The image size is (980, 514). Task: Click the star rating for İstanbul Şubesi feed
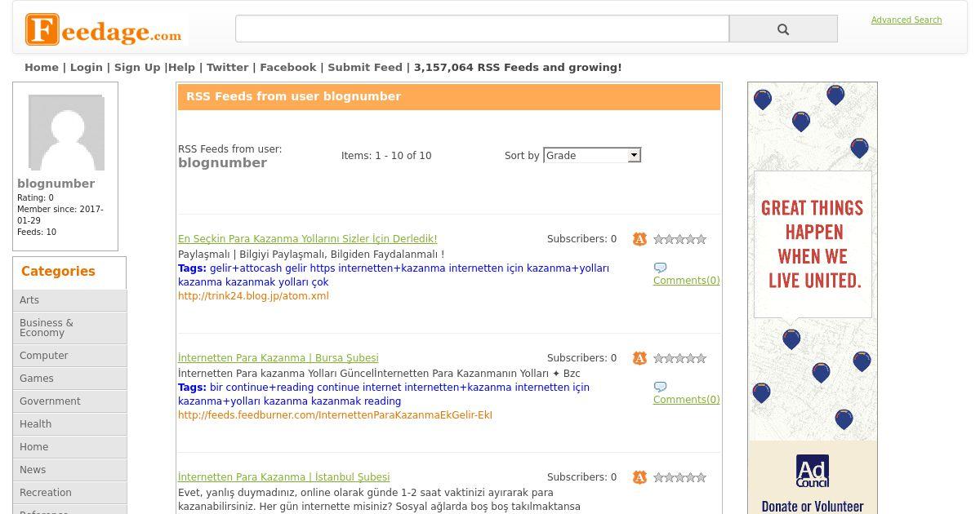click(679, 477)
